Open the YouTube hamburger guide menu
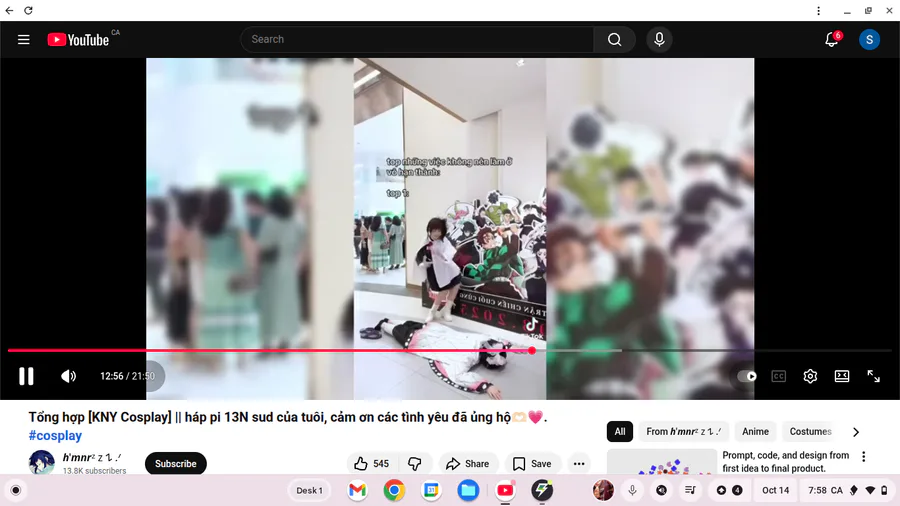The width and height of the screenshot is (900, 506). point(24,40)
